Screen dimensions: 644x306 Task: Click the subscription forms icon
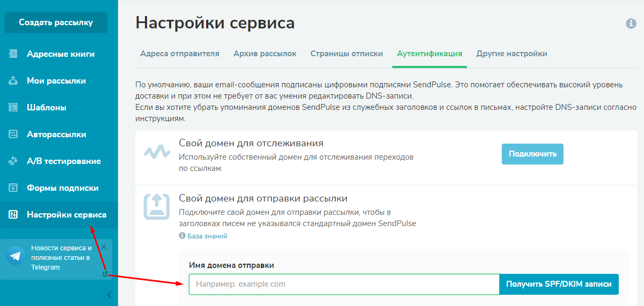[x=13, y=188]
